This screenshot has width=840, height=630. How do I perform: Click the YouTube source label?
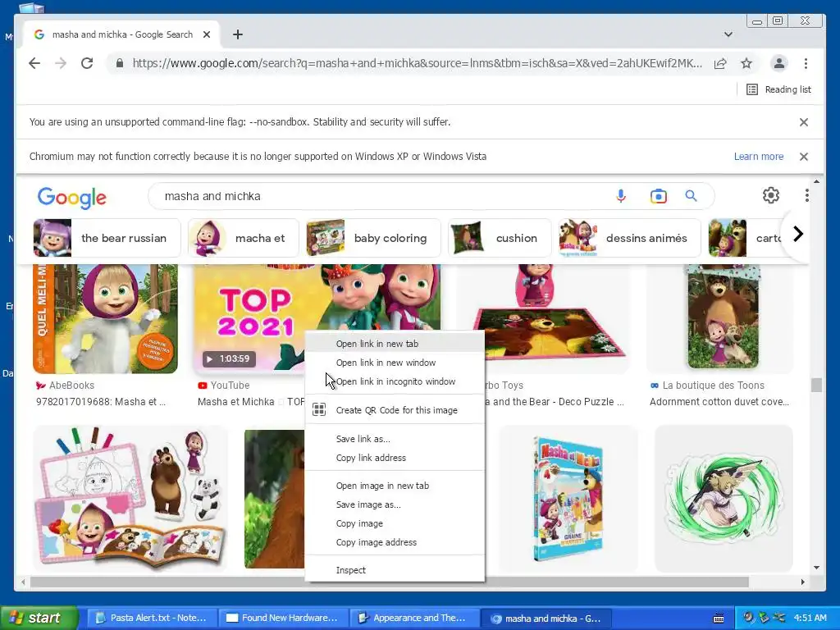click(224, 386)
